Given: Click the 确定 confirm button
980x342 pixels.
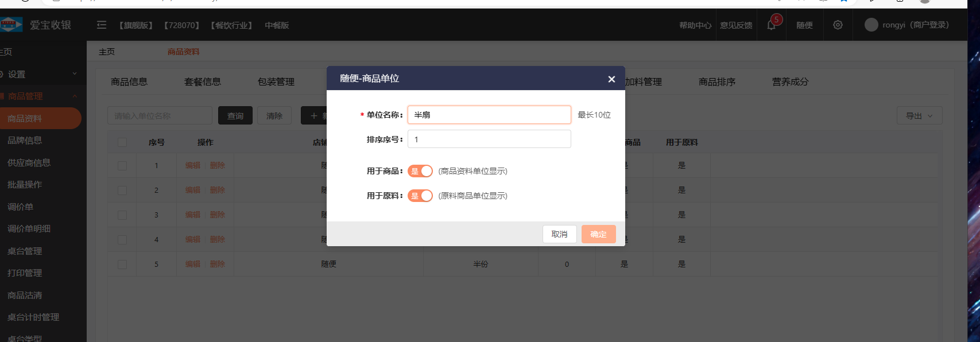Looking at the screenshot, I should tap(598, 234).
